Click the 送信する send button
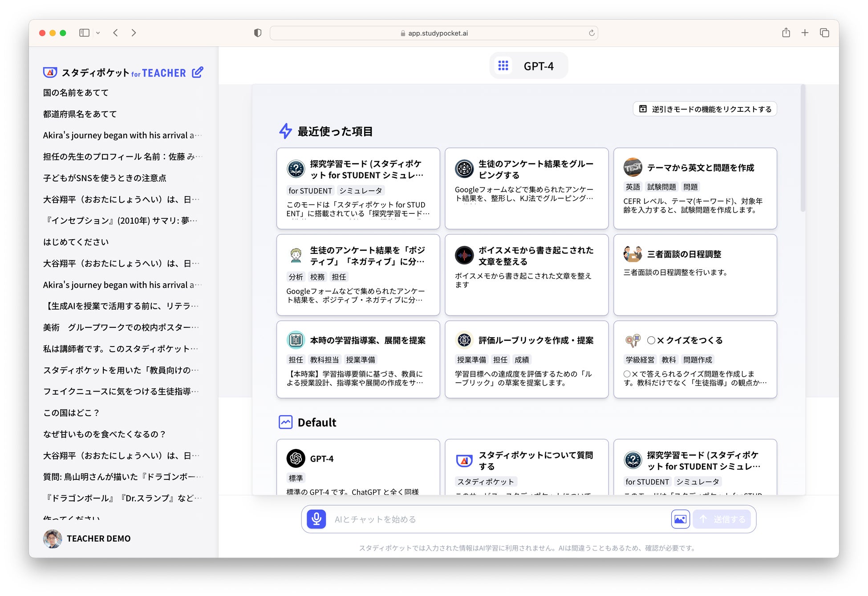The height and width of the screenshot is (596, 868). click(722, 519)
